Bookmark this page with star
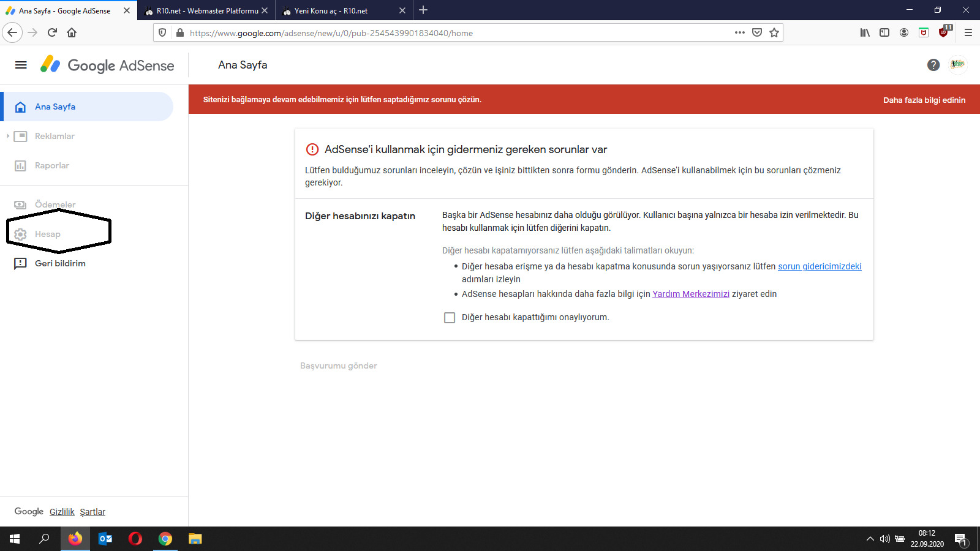This screenshot has height=551, width=980. point(774,32)
